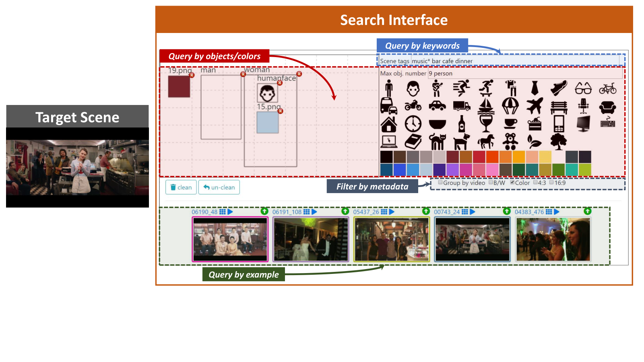The width and height of the screenshot is (644, 362).
Task: Select the guitarist object icon
Action: pos(437,88)
